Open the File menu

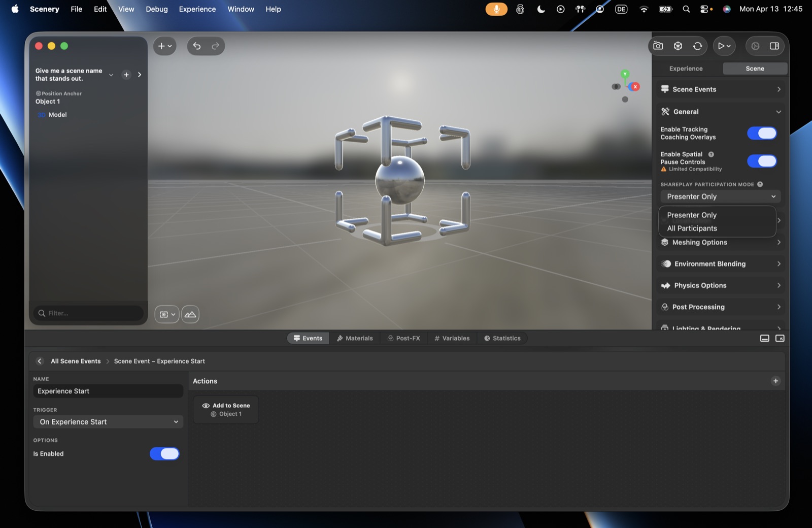click(77, 9)
